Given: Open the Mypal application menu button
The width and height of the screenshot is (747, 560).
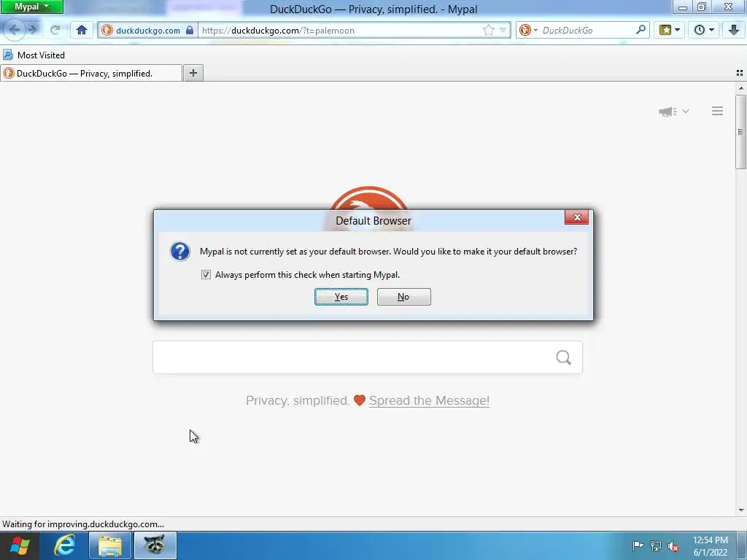Looking at the screenshot, I should point(31,7).
